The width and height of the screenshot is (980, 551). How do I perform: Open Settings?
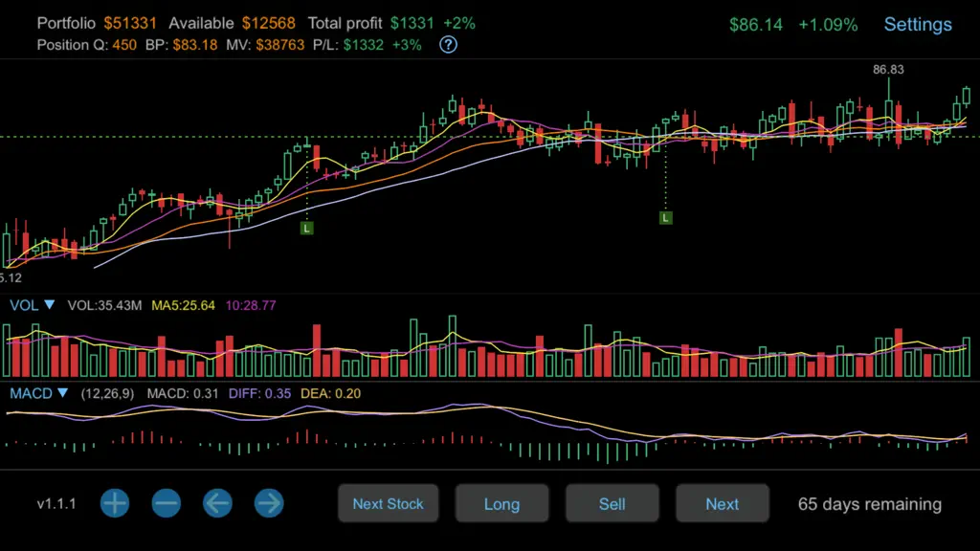918,24
